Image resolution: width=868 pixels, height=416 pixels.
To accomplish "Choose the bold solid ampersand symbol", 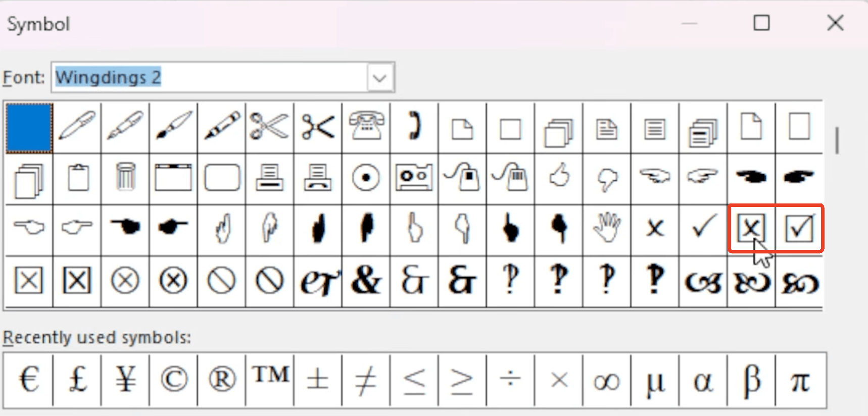I will [x=366, y=281].
